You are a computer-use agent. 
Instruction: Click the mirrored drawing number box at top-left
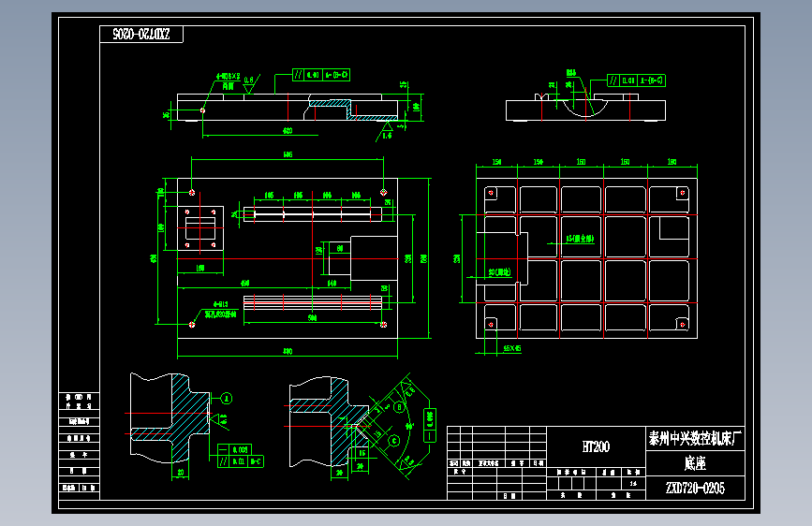click(x=141, y=35)
